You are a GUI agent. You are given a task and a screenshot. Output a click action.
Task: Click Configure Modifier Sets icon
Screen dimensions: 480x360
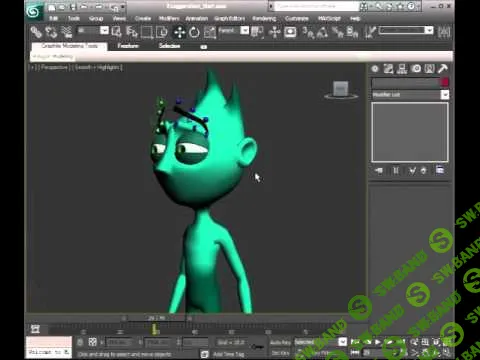(x=440, y=170)
